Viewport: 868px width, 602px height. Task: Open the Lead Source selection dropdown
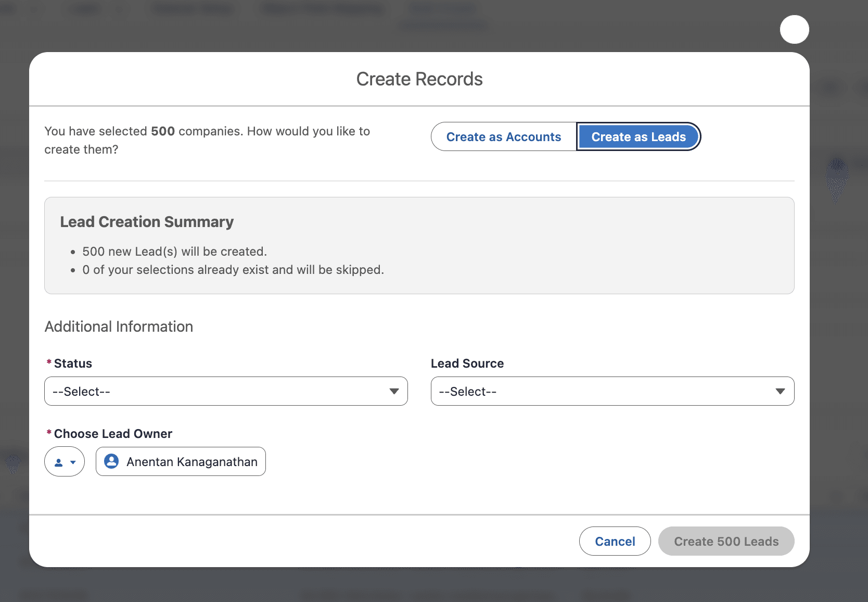coord(612,391)
